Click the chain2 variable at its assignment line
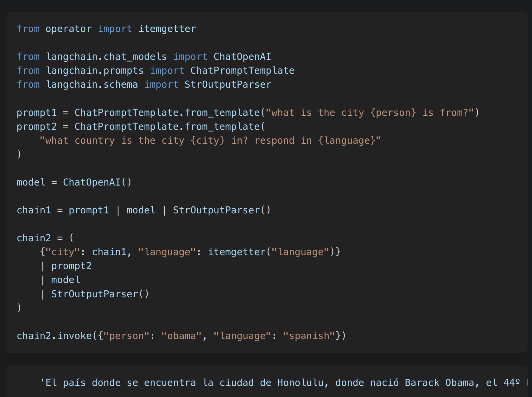This screenshot has width=532, height=397. coord(34,238)
